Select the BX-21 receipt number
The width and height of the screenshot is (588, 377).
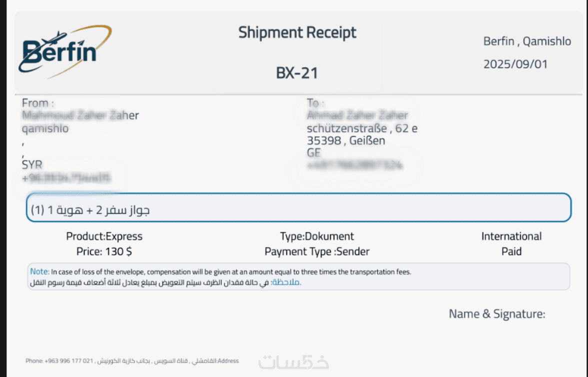coord(297,73)
